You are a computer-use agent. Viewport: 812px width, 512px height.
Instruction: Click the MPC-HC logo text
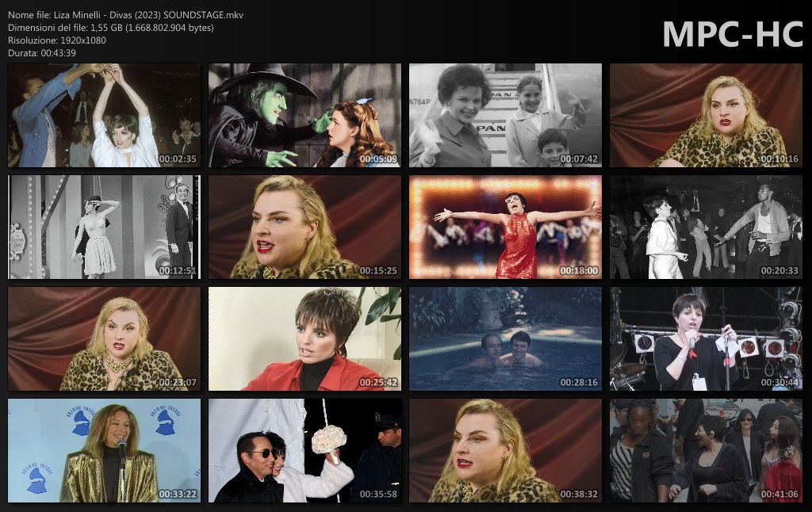(732, 34)
